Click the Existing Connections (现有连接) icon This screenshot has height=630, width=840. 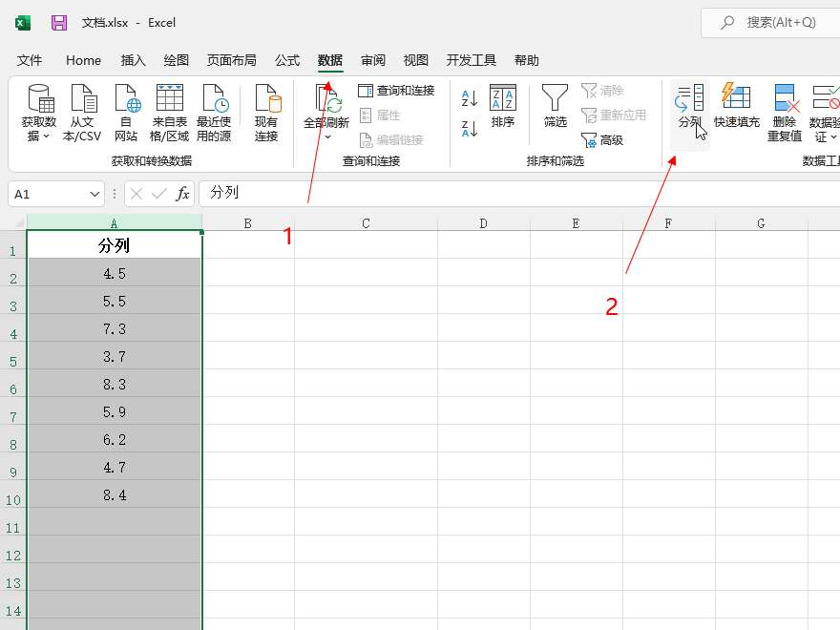pyautogui.click(x=266, y=99)
